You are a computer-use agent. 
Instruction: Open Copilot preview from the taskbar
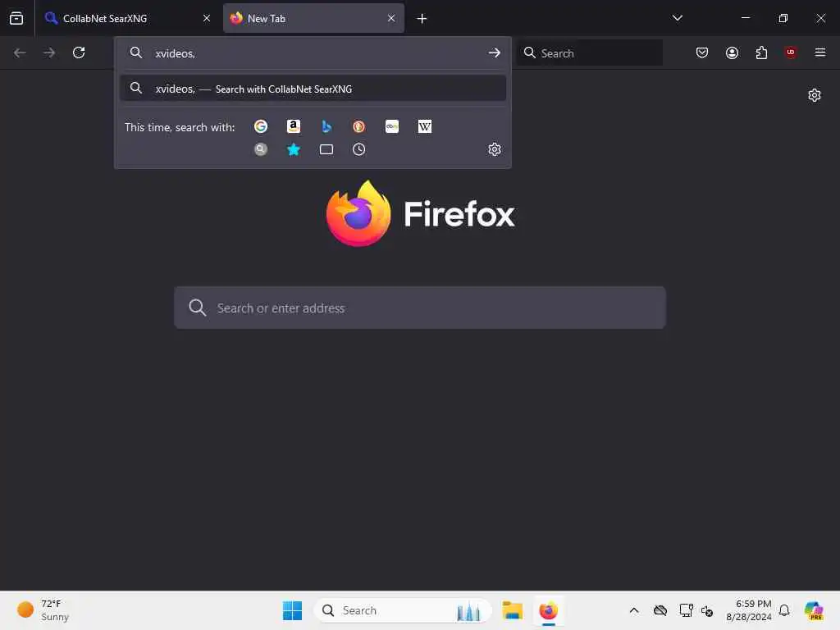click(814, 610)
